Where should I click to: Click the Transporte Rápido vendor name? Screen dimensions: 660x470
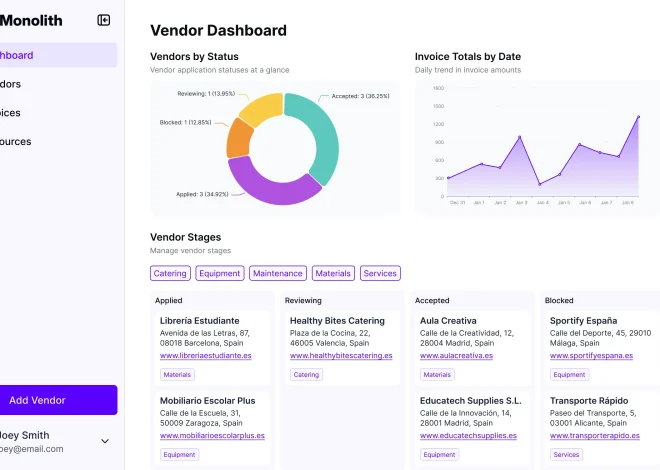click(x=589, y=401)
